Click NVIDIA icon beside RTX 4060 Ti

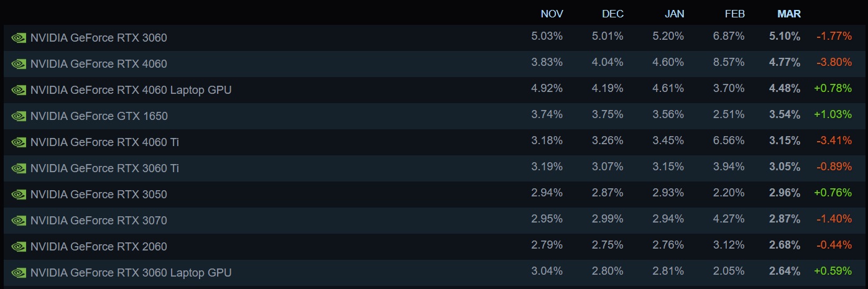(x=19, y=142)
